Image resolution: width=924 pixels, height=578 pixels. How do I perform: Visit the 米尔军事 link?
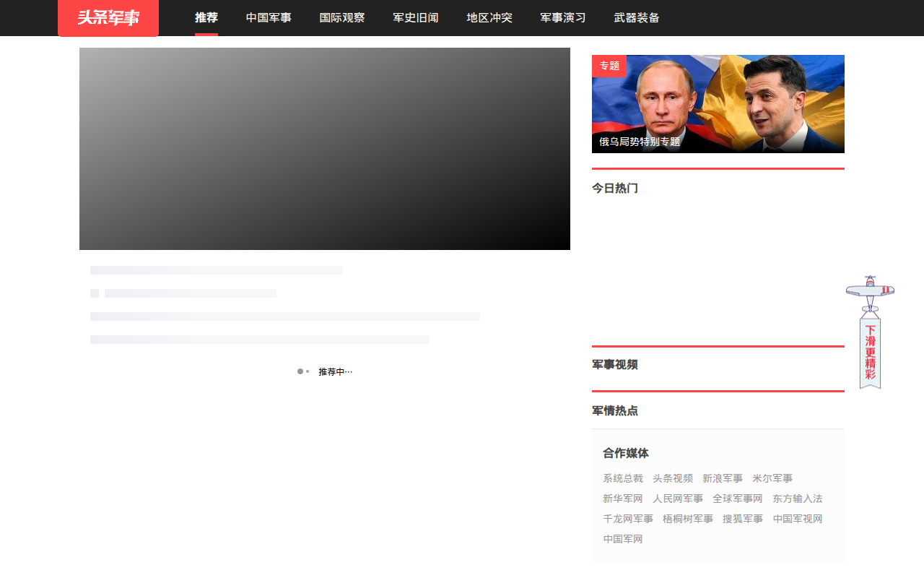pyautogui.click(x=772, y=478)
